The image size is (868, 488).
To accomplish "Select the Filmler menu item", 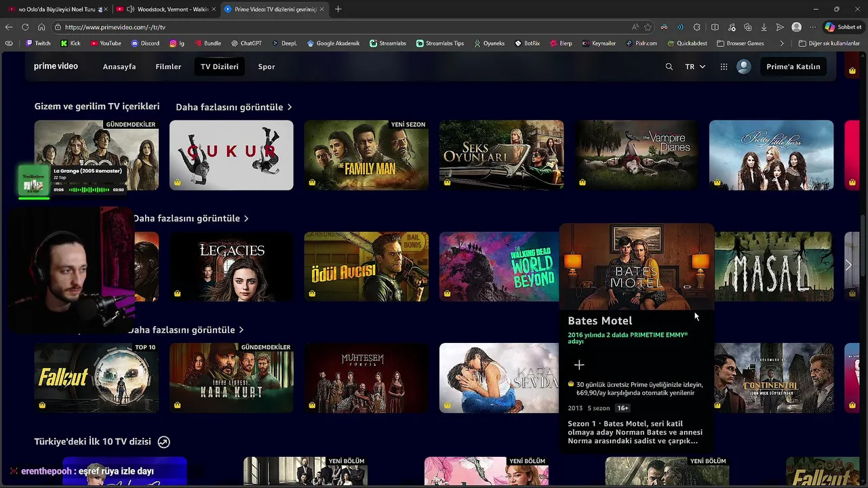I will coord(168,66).
